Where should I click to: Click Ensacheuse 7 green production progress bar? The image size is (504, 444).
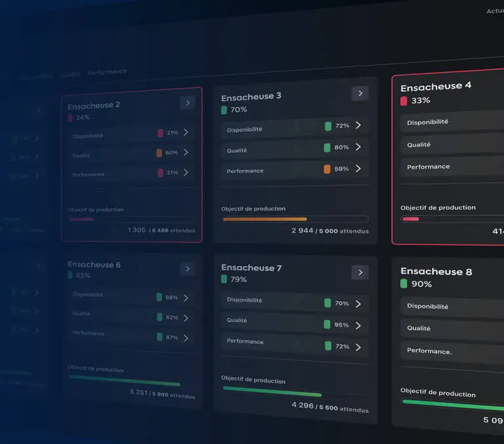tap(272, 392)
